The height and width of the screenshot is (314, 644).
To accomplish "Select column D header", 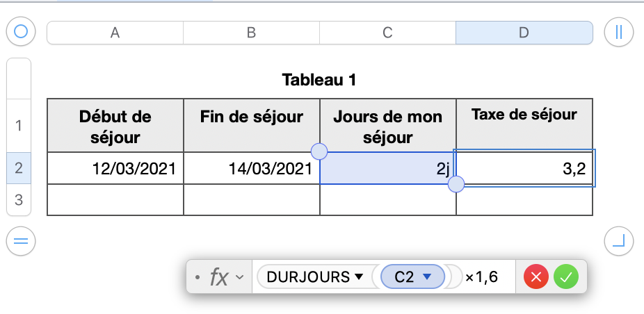I will coord(524,33).
